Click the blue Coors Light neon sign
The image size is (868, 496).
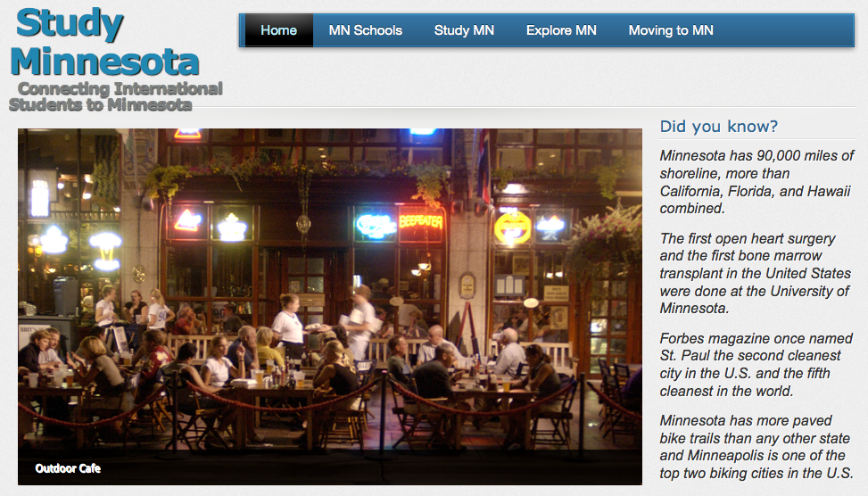(376, 226)
